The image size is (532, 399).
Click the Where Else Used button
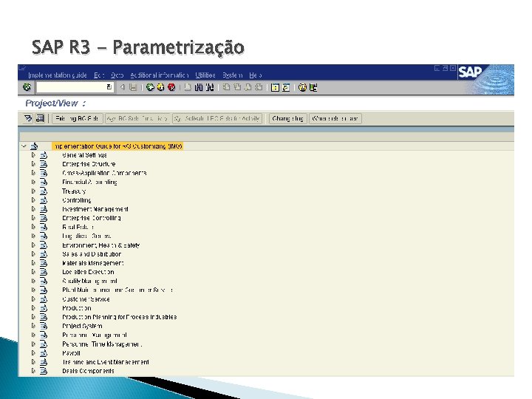pos(335,118)
